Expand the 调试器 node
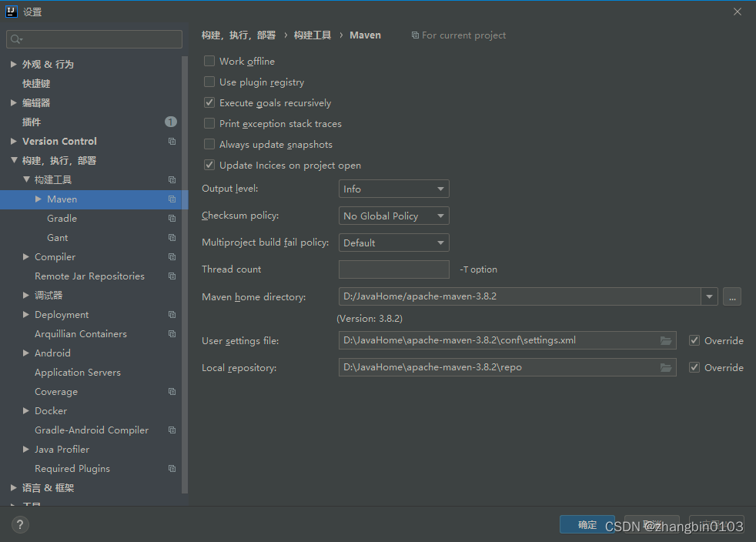The image size is (756, 542). tap(26, 295)
